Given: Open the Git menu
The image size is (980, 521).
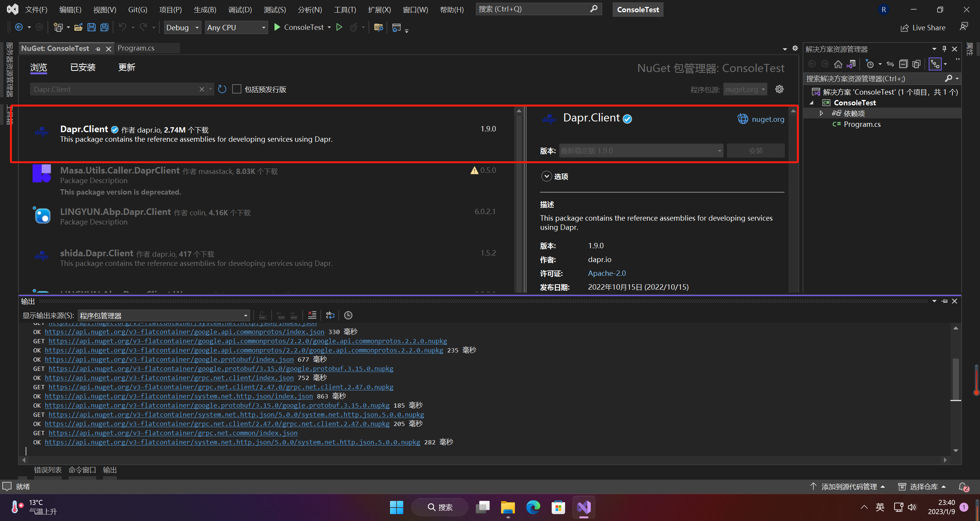Looking at the screenshot, I should (138, 10).
